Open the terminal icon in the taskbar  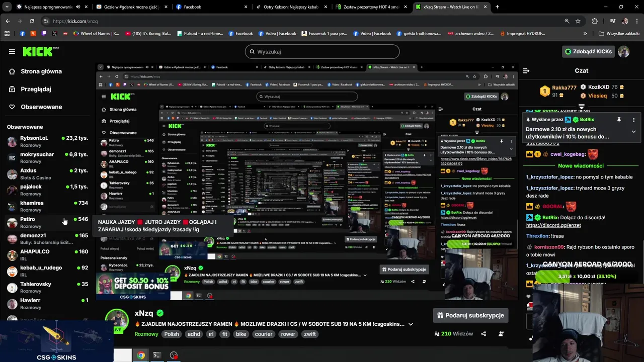click(157, 355)
